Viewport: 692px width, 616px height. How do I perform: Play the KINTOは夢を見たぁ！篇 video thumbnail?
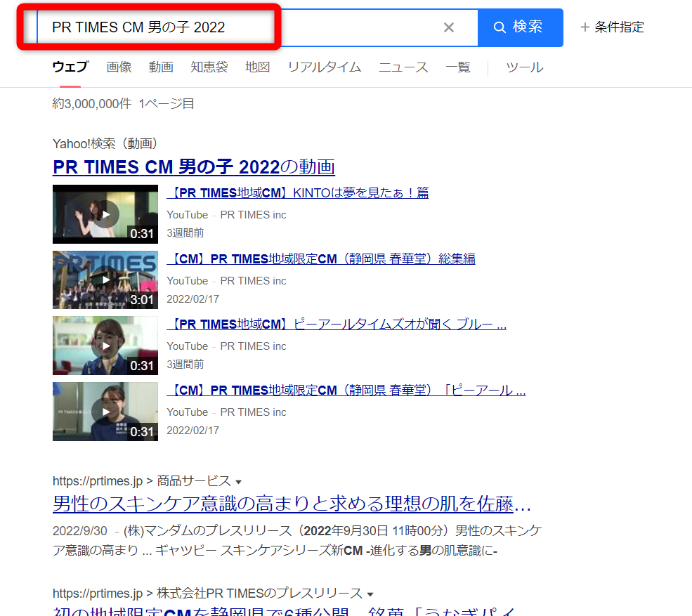105,214
